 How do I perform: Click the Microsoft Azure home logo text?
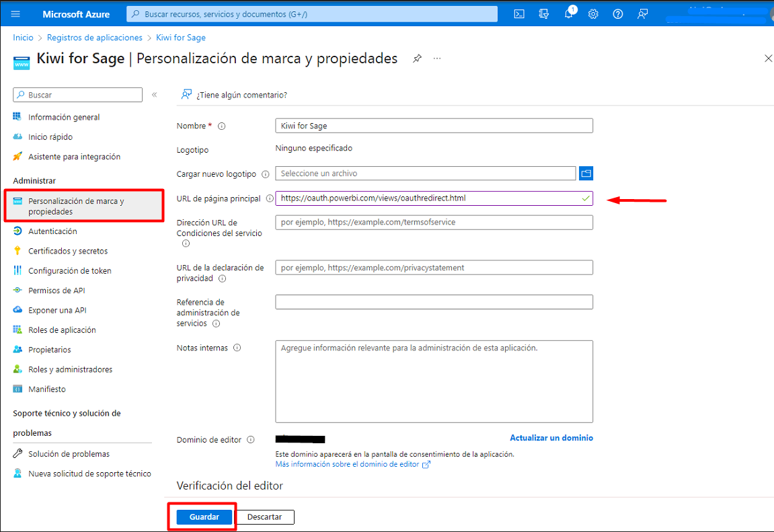pyautogui.click(x=76, y=14)
